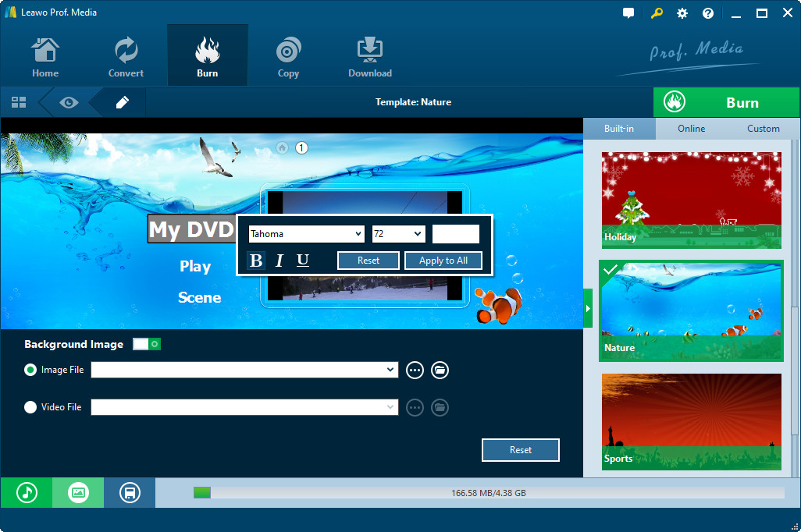Save the template with disk icon

tap(130, 493)
